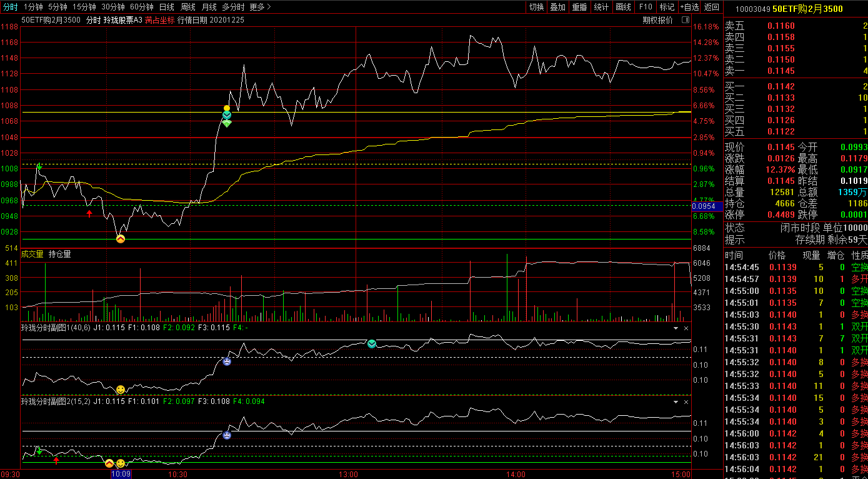Select the 5分钟 period tab
This screenshot has height=479, width=868.
tap(57, 7)
